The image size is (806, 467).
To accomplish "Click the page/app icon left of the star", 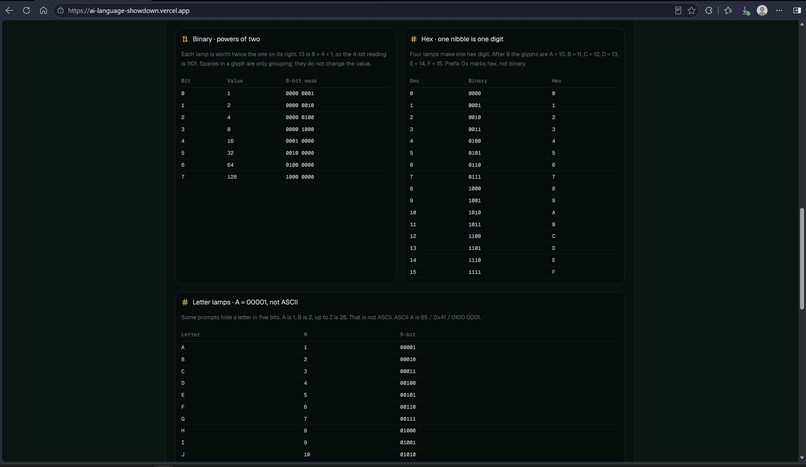I will coord(678,10).
